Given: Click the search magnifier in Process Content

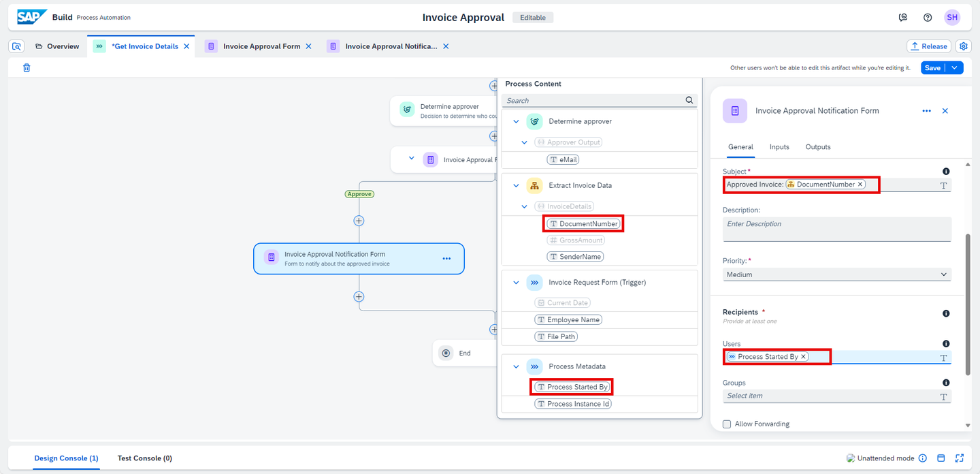Looking at the screenshot, I should [689, 100].
